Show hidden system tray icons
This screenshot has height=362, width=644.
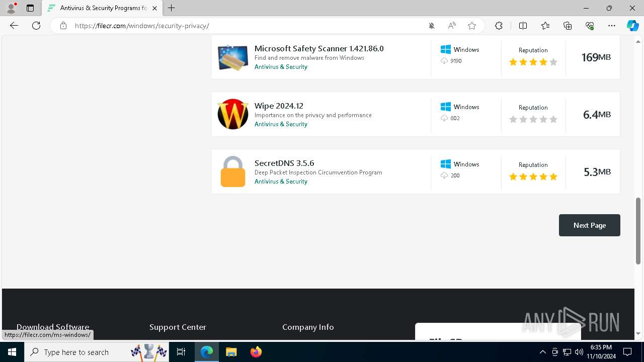coord(542,352)
